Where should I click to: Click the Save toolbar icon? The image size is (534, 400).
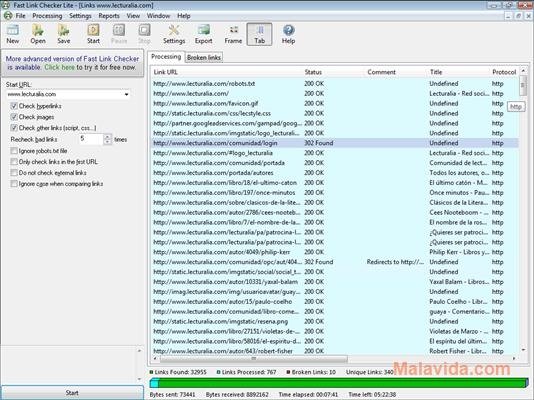click(64, 34)
